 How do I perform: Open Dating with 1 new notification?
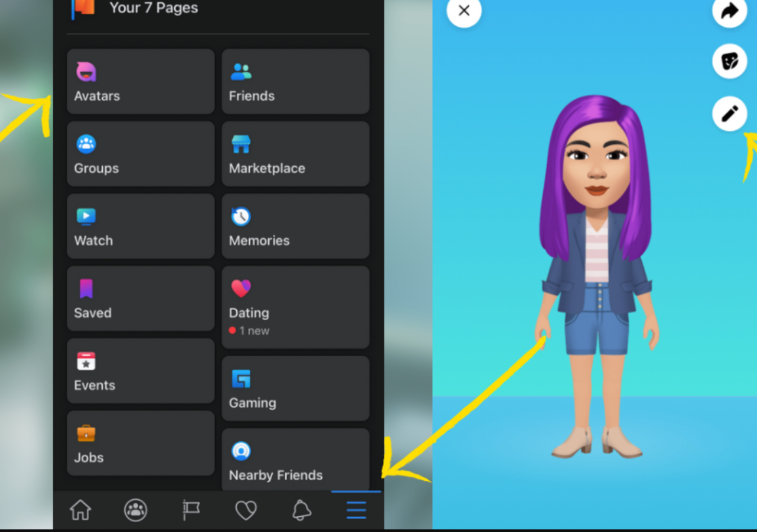coord(295,307)
